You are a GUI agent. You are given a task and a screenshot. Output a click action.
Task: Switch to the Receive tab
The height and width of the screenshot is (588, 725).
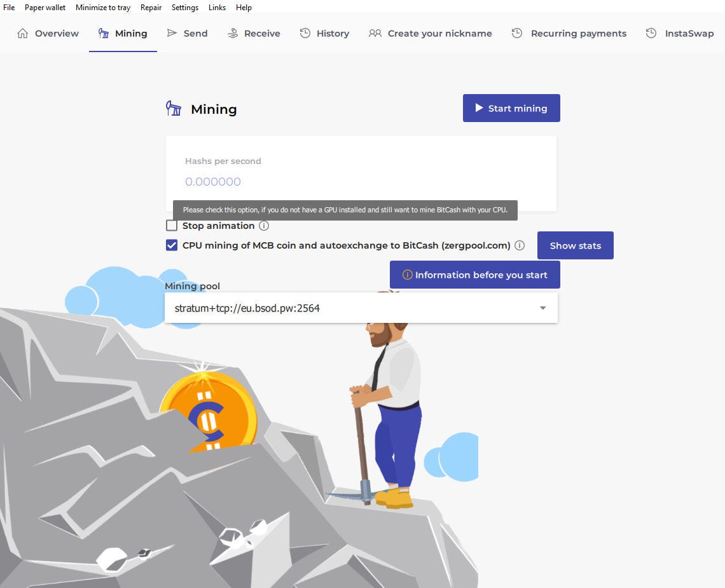[254, 33]
